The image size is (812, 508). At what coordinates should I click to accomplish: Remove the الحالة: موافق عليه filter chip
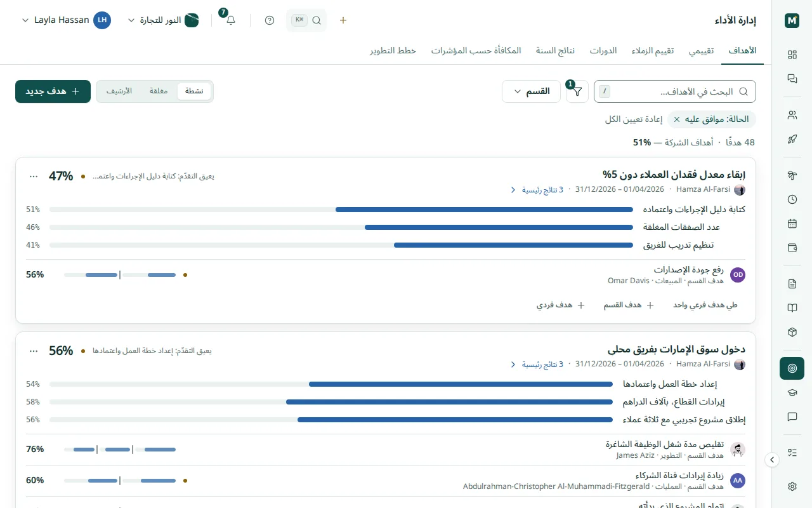tap(677, 119)
